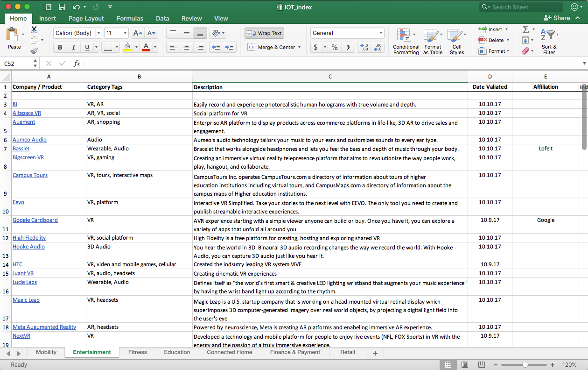
Task: Decrease decimal places
Action: pyautogui.click(x=378, y=47)
